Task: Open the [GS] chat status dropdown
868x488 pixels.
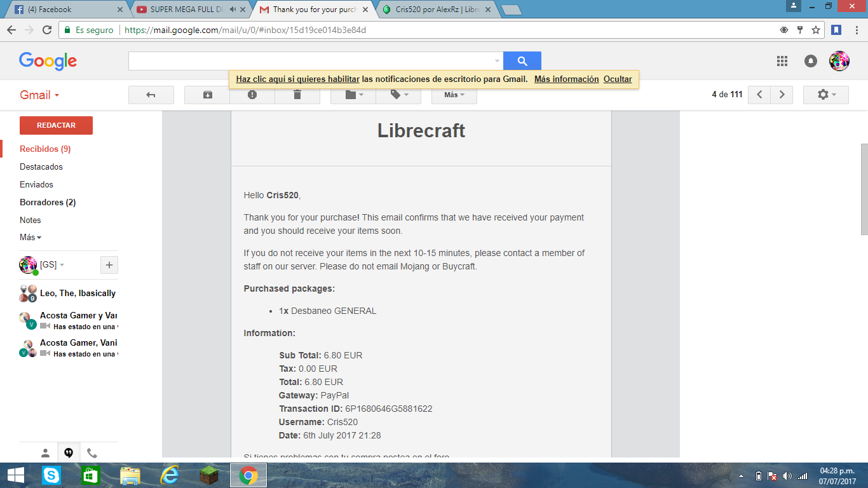Action: coord(52,265)
